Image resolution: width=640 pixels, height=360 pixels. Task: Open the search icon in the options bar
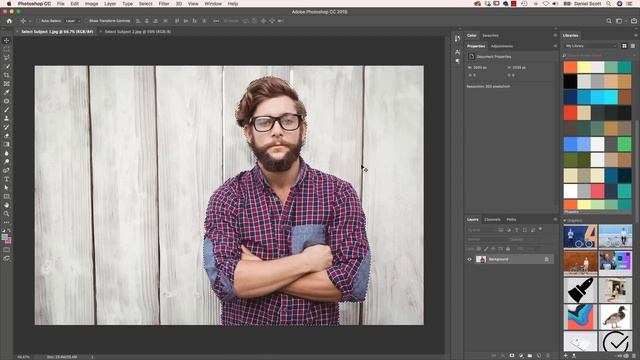pyautogui.click(x=609, y=21)
